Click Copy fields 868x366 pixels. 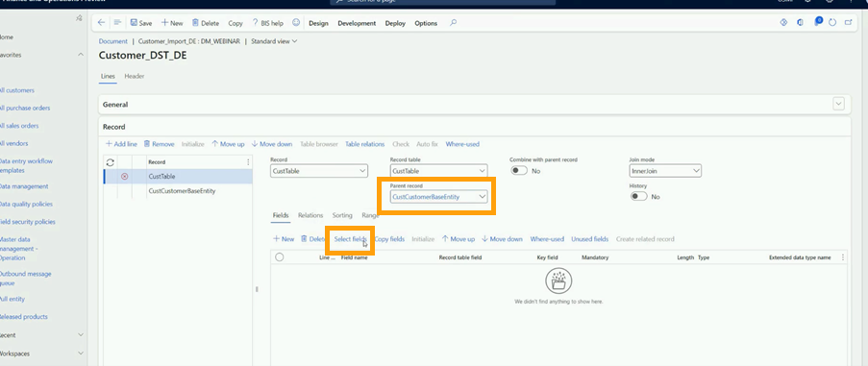pyautogui.click(x=389, y=239)
